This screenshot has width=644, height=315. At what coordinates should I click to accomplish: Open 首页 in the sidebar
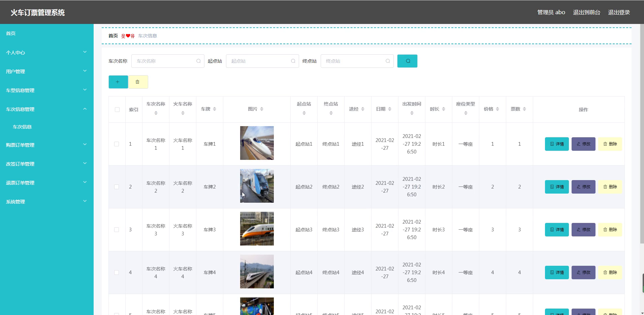point(11,33)
